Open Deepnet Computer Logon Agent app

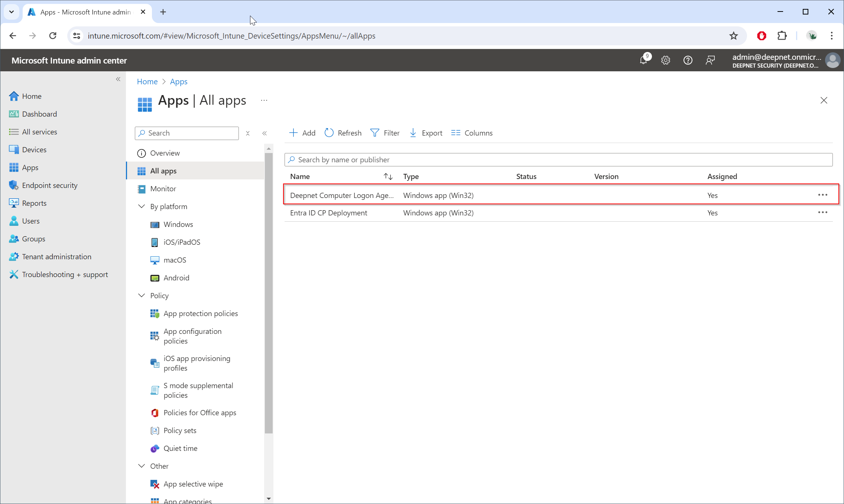(x=341, y=195)
